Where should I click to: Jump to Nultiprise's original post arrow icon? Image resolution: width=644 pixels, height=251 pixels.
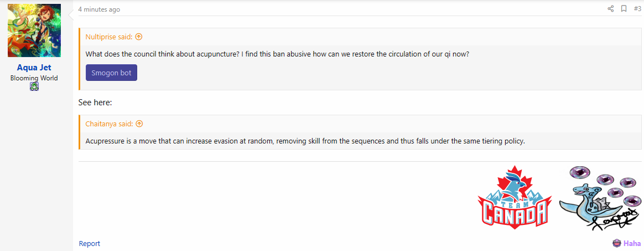click(139, 37)
